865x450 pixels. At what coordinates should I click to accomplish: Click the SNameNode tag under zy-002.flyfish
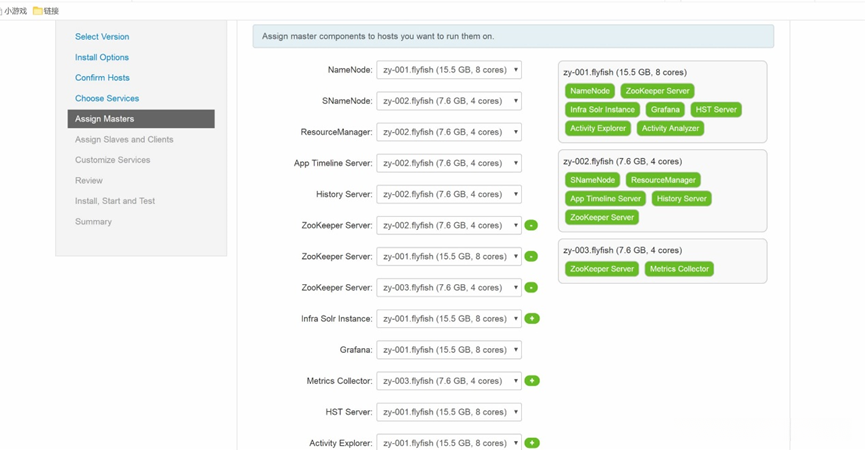coord(591,180)
